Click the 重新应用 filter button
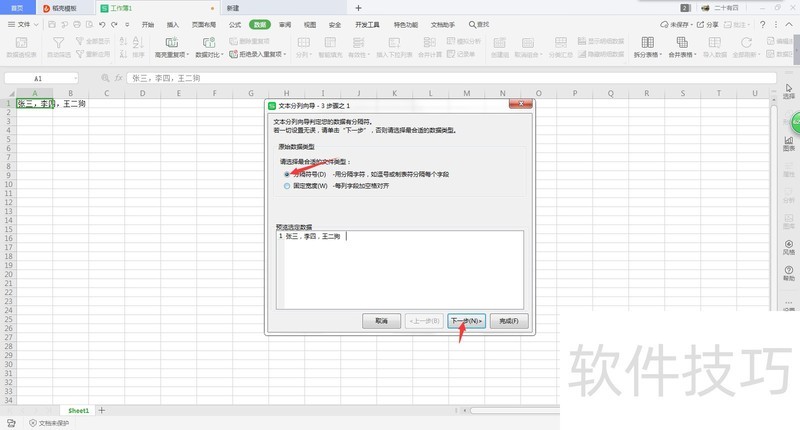The width and height of the screenshot is (800, 430). click(92, 54)
